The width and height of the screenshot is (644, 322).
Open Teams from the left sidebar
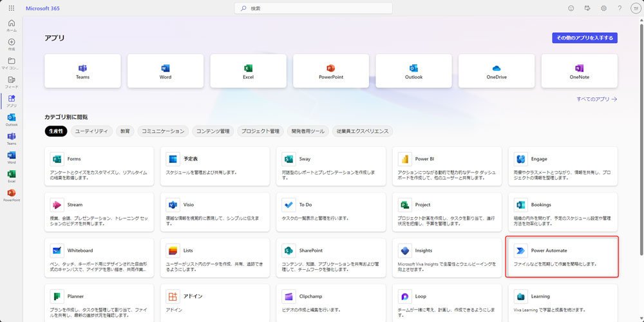point(12,139)
